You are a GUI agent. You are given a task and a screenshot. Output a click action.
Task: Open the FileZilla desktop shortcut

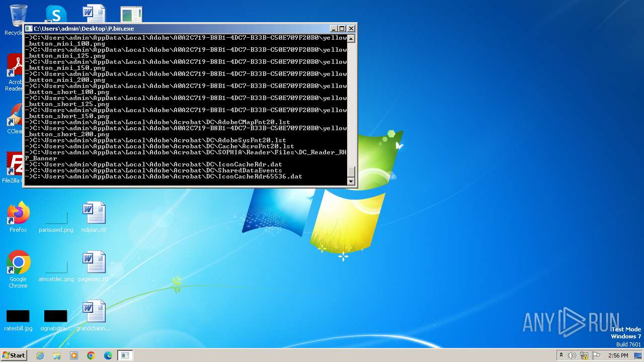tap(14, 167)
